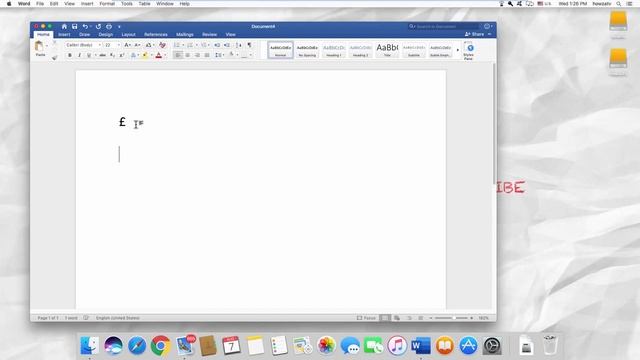640x360 pixels.
Task: Apply the No Spacing style
Action: click(x=307, y=50)
